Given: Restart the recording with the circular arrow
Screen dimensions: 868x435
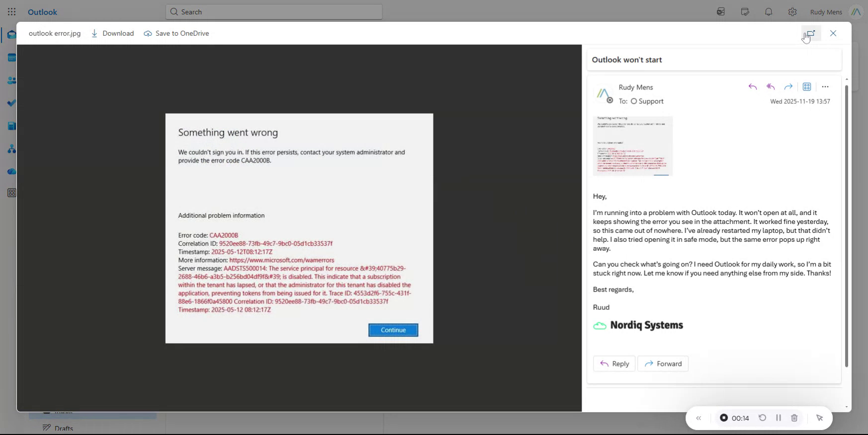Looking at the screenshot, I should [x=762, y=418].
